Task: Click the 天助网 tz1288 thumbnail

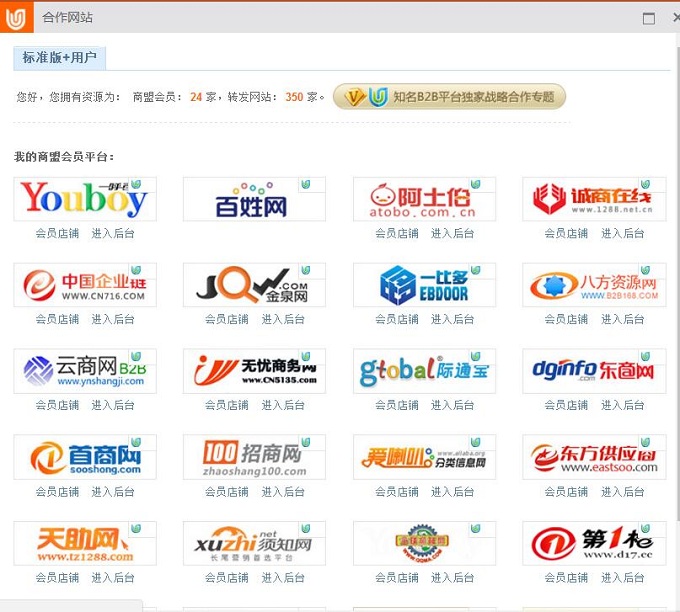Action: click(x=85, y=543)
